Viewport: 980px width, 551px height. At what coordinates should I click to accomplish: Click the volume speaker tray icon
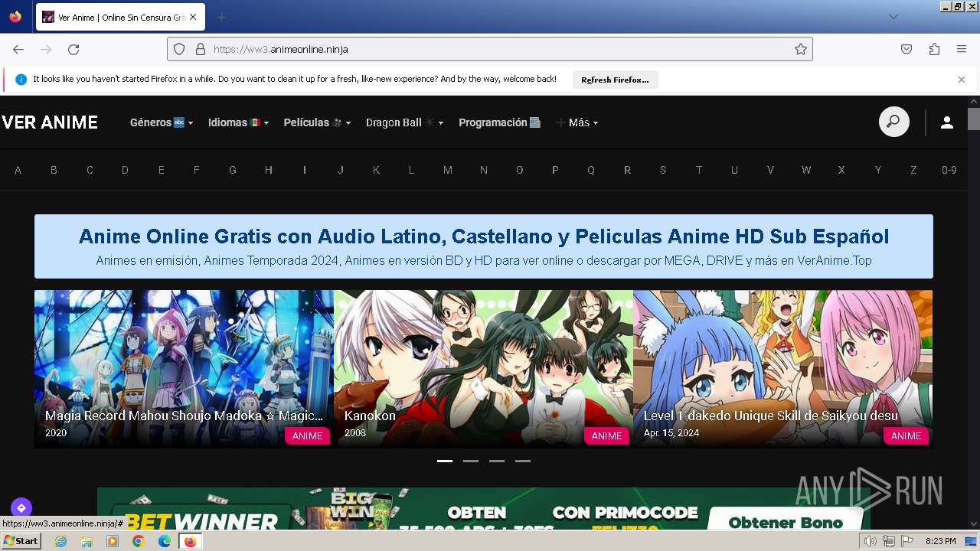[871, 542]
